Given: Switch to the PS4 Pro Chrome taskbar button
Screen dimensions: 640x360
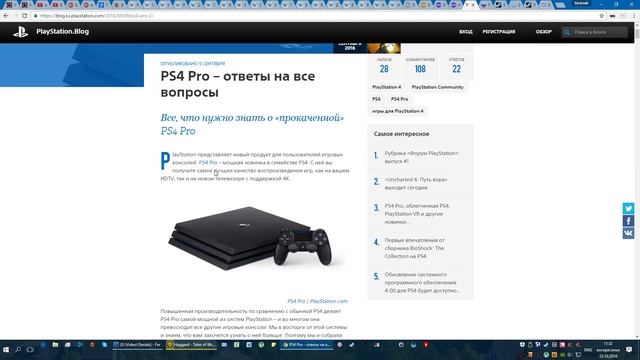Looking at the screenshot, I should coord(307,345).
